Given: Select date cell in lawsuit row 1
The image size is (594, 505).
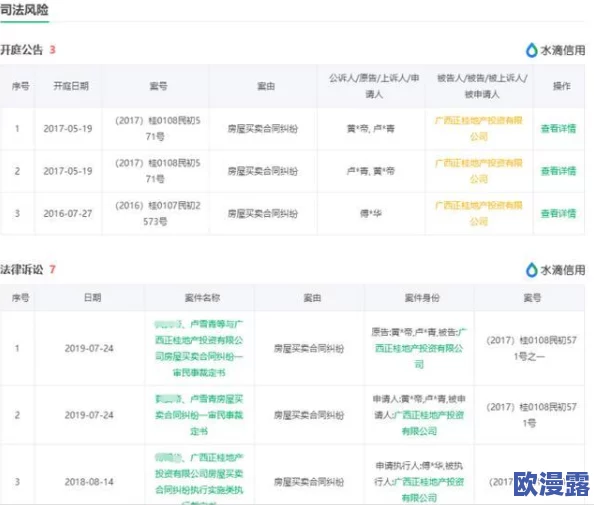Looking at the screenshot, I should 89,348.
